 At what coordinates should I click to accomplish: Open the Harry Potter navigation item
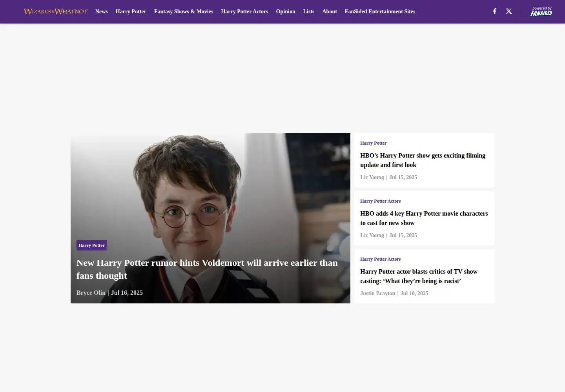(131, 12)
